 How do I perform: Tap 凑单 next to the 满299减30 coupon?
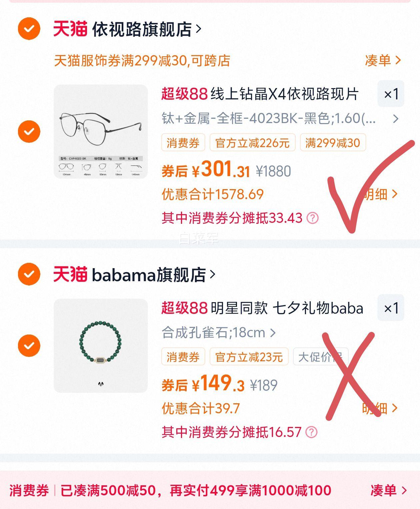click(383, 60)
